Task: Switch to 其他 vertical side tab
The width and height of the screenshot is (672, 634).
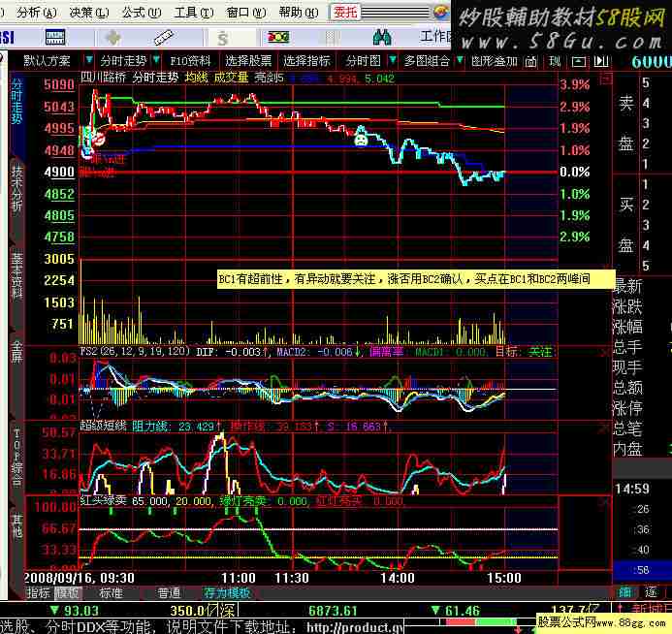Action: point(16,525)
